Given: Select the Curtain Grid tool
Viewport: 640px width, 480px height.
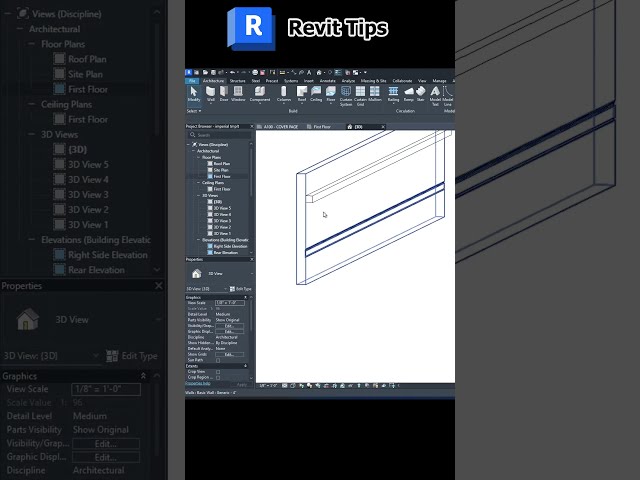Looking at the screenshot, I should pos(360,96).
